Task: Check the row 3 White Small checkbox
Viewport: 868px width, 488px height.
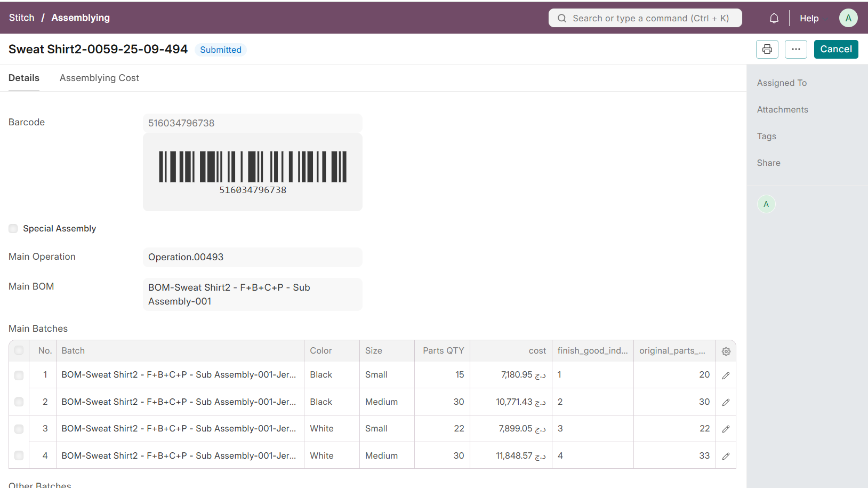Action: [x=19, y=428]
